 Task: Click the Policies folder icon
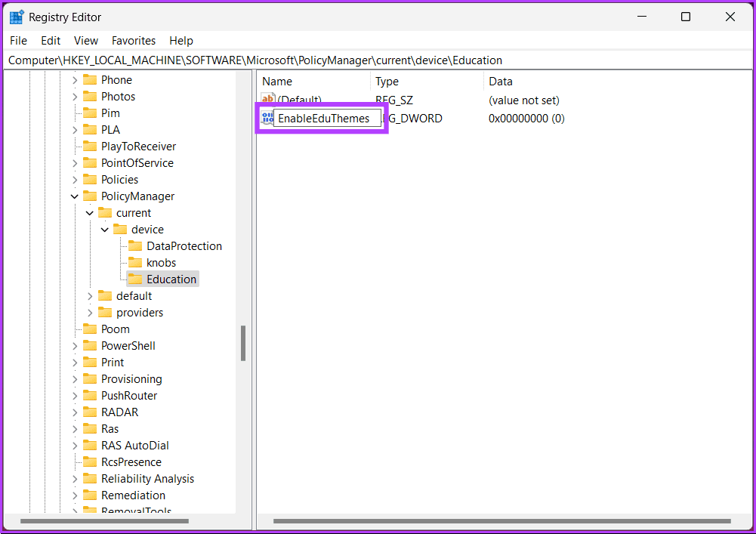pos(90,180)
